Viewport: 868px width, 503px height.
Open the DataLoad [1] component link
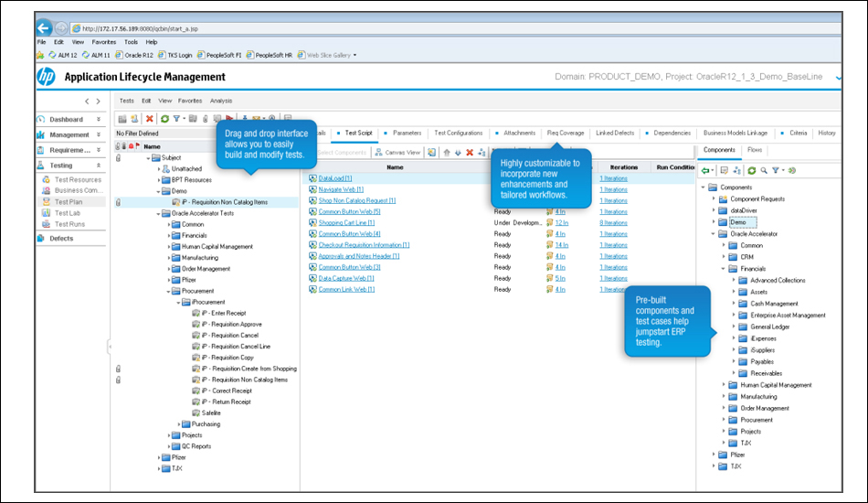click(335, 178)
